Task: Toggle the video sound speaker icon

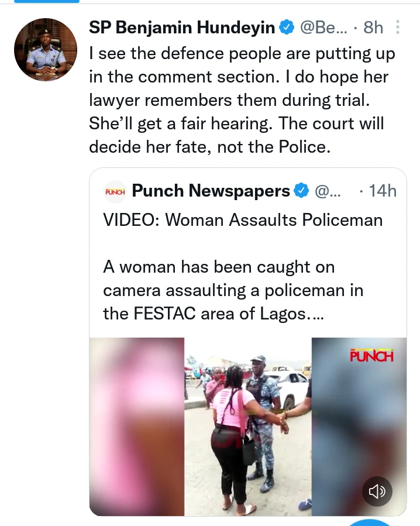Action: pyautogui.click(x=377, y=491)
